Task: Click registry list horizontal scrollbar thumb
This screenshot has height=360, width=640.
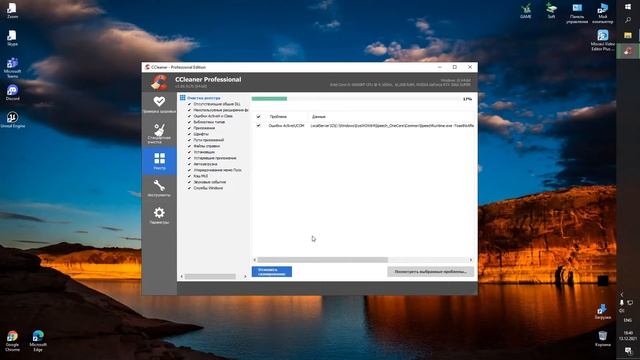Action: click(x=210, y=276)
